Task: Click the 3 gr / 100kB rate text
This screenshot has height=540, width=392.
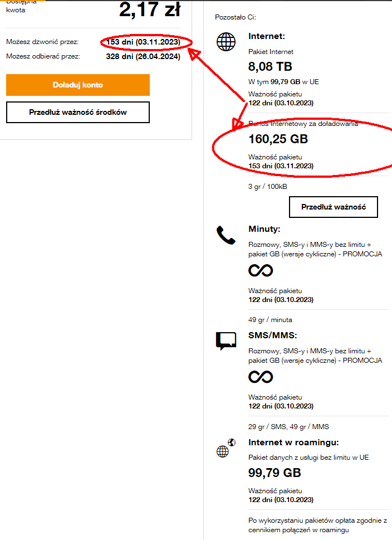Action: coord(267,186)
